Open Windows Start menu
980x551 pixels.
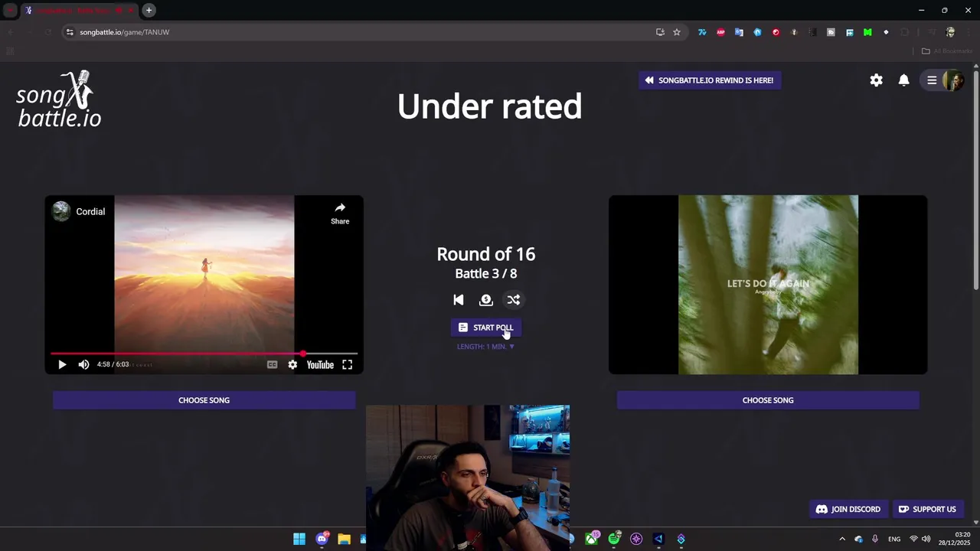[299, 540]
